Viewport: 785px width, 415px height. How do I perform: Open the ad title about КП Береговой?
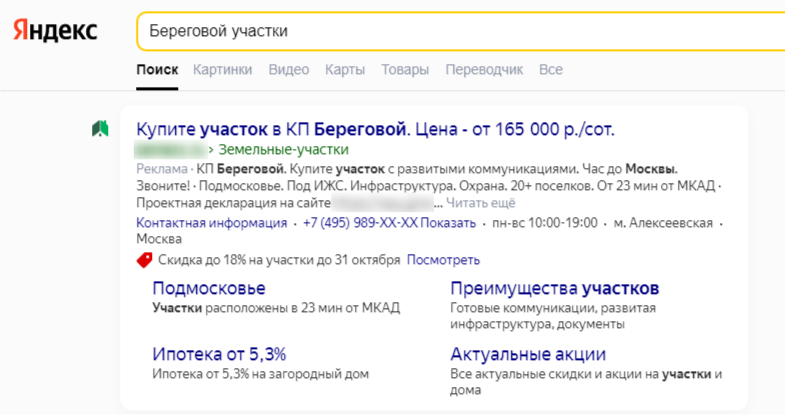pos(375,129)
